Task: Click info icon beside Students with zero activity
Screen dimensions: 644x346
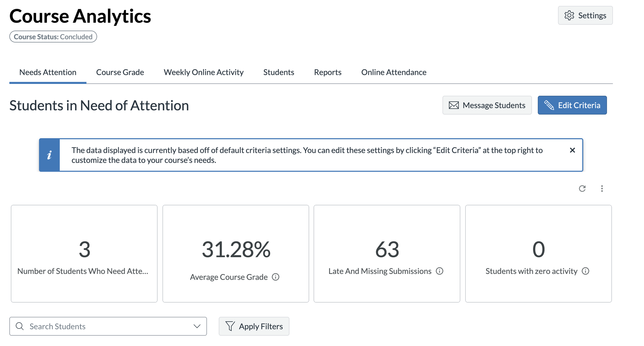Action: click(x=586, y=271)
